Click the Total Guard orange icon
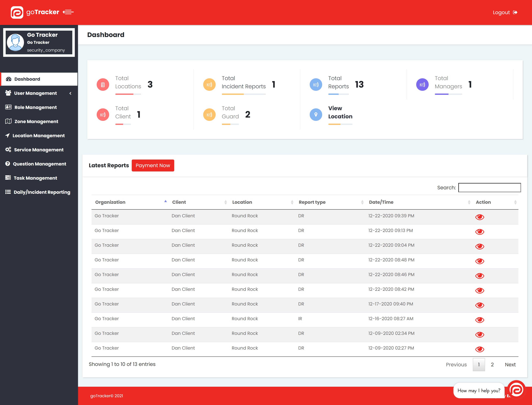The width and height of the screenshot is (532, 405). pos(209,114)
